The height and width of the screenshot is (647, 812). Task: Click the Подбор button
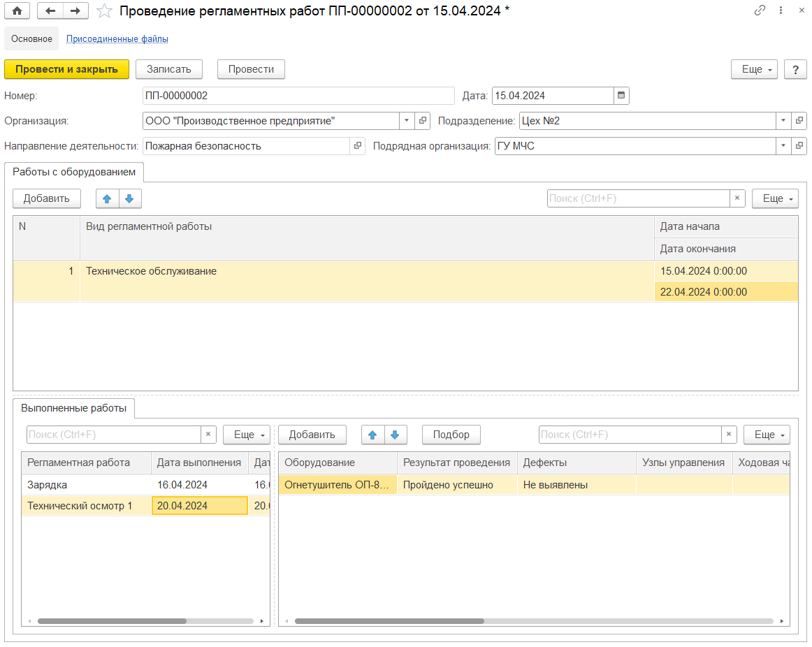pos(451,435)
